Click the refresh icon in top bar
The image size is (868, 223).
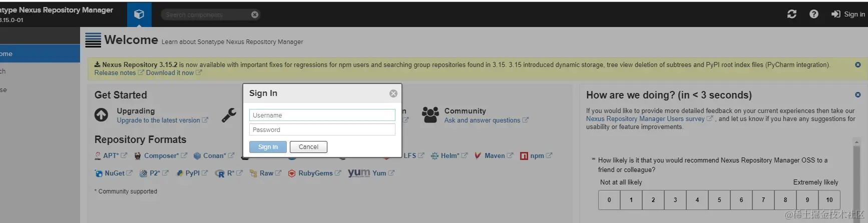point(791,14)
